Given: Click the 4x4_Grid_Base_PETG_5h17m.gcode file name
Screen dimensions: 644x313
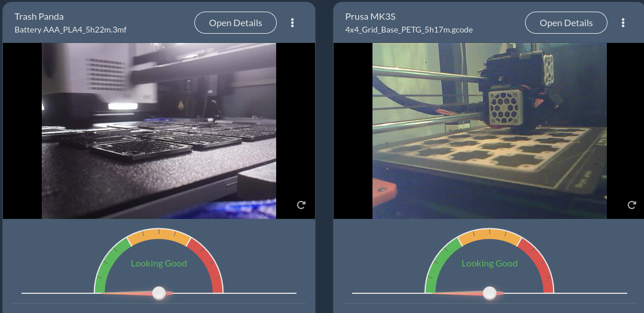Looking at the screenshot, I should pos(408,30).
